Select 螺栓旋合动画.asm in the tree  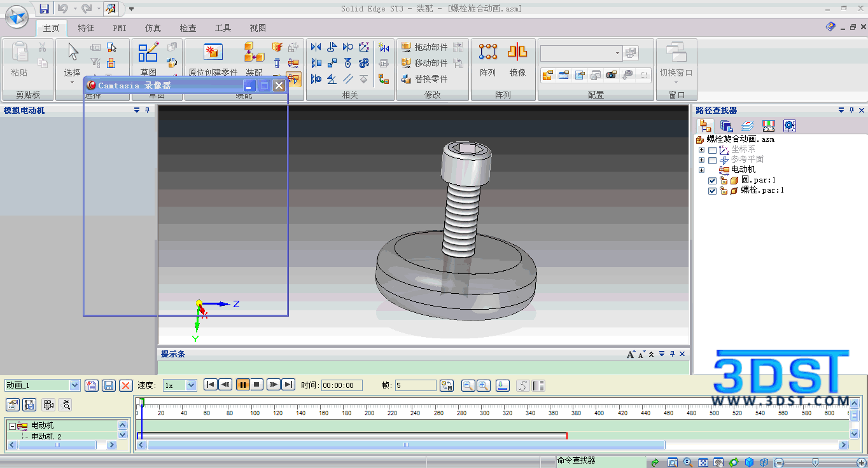coord(741,139)
